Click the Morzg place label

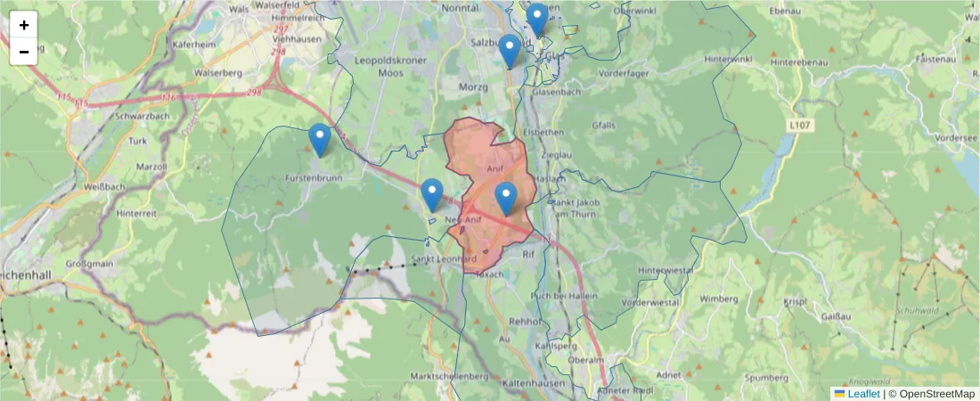pos(473,87)
